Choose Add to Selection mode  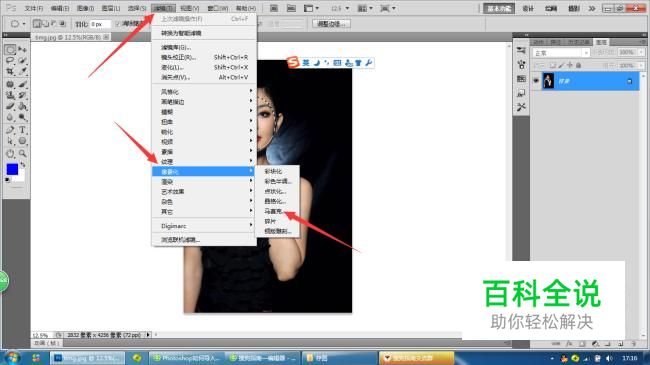[x=46, y=24]
